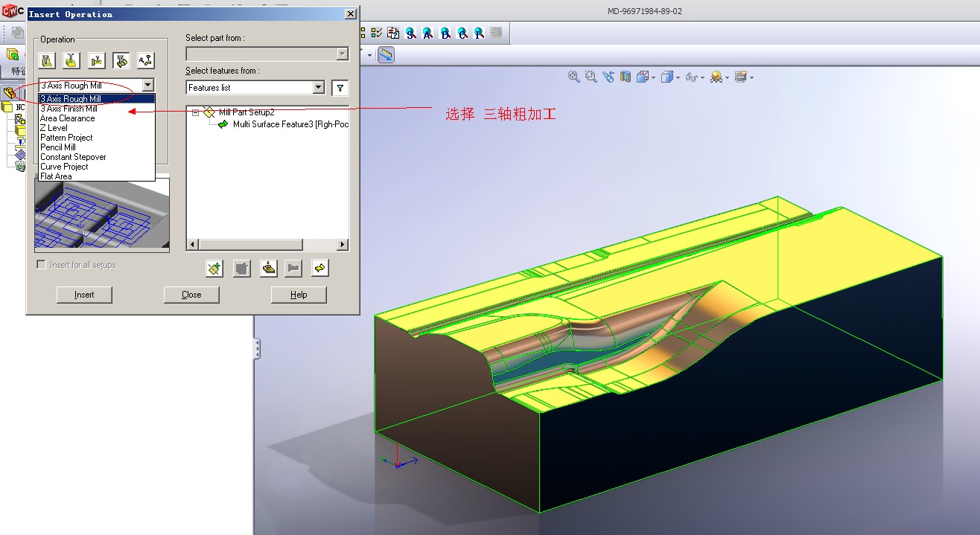
Task: Select the first operation type icon in Operation group
Action: pyautogui.click(x=47, y=61)
